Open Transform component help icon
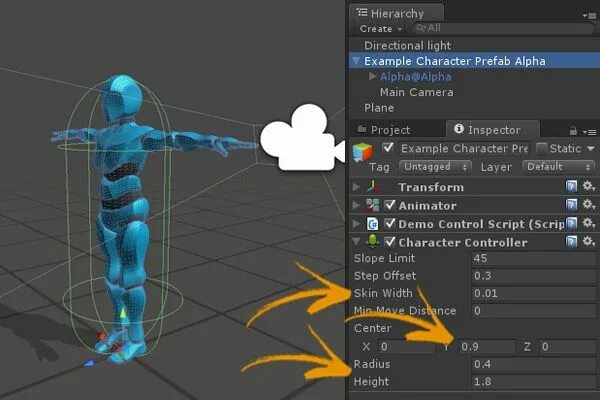This screenshot has height=400, width=600. click(571, 187)
